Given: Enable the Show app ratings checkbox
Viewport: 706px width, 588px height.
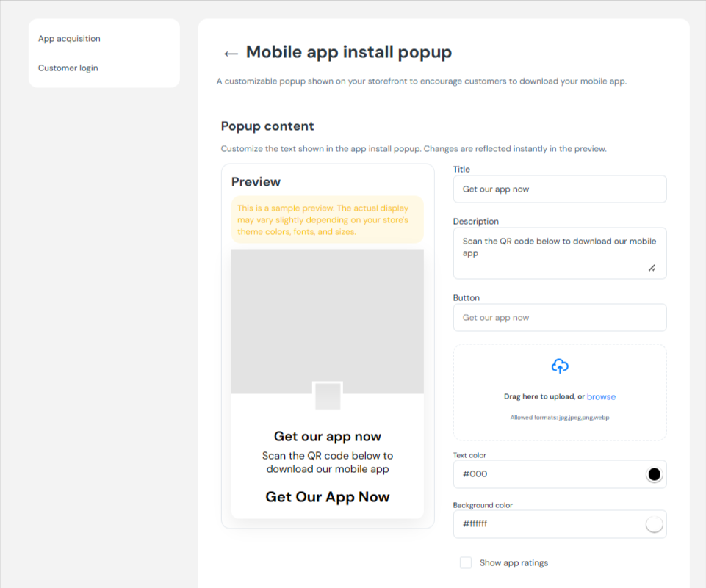Looking at the screenshot, I should tap(466, 563).
